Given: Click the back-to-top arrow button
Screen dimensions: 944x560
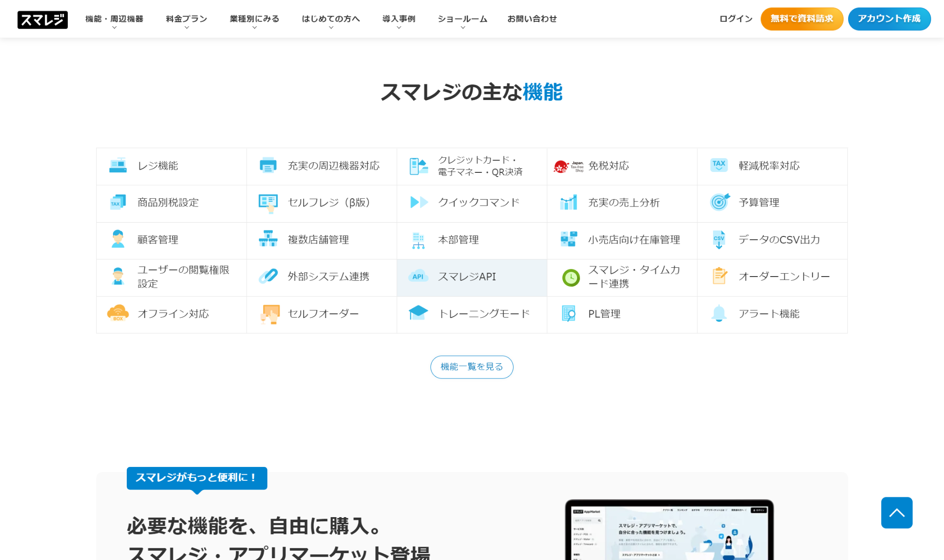Looking at the screenshot, I should coord(897,513).
